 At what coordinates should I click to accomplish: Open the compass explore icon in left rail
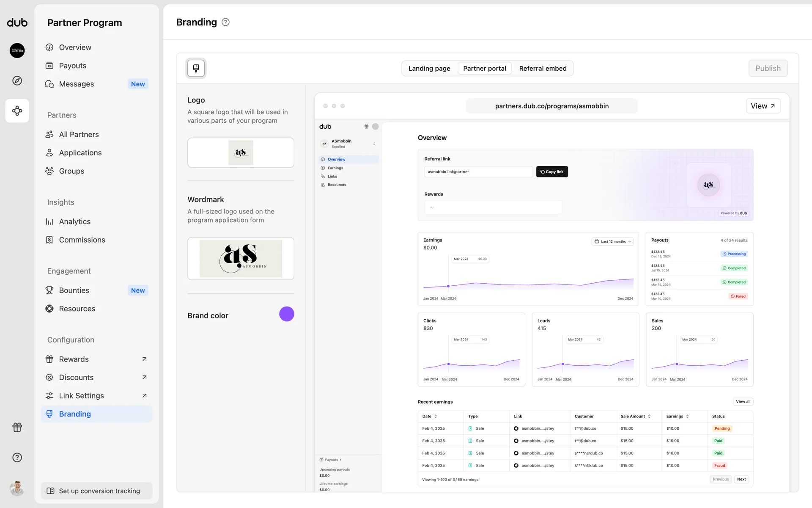(17, 80)
